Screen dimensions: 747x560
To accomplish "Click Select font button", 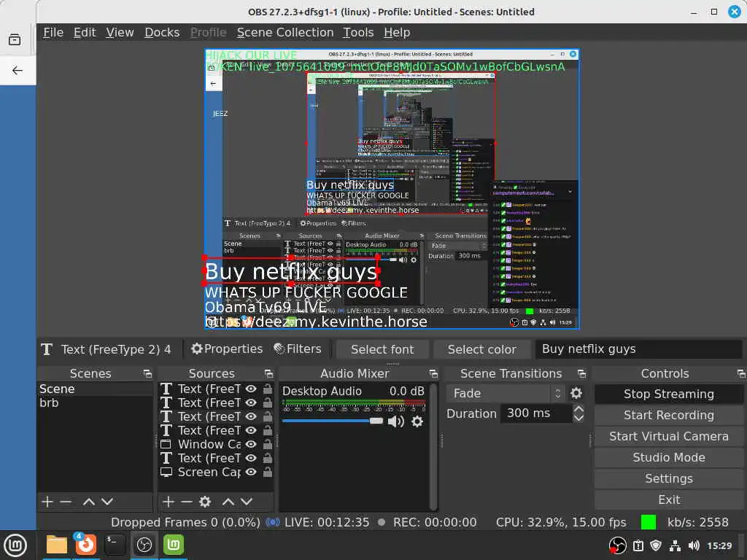I will (x=382, y=349).
